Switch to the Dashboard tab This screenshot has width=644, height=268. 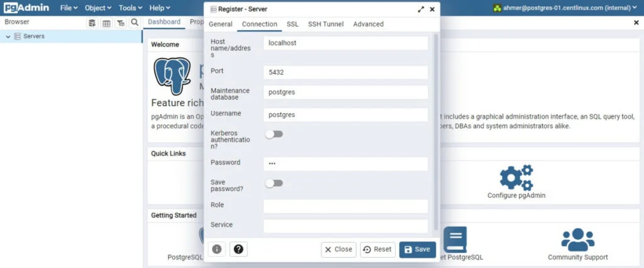[x=164, y=22]
